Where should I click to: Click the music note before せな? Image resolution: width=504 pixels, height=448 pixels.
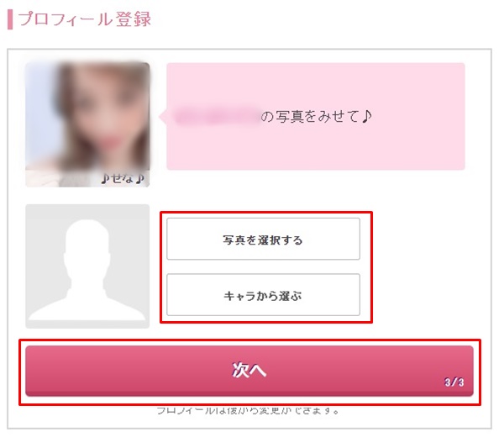click(103, 178)
